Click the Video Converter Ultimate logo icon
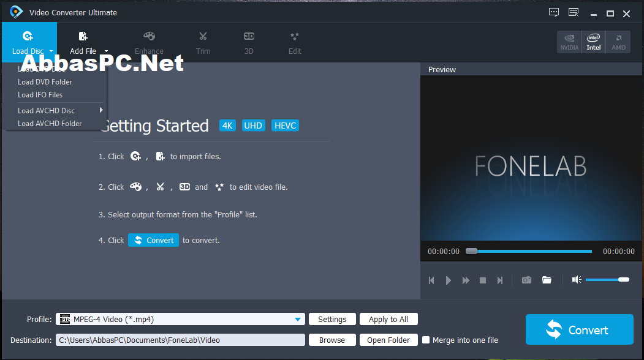The image size is (644, 360). pyautogui.click(x=17, y=12)
